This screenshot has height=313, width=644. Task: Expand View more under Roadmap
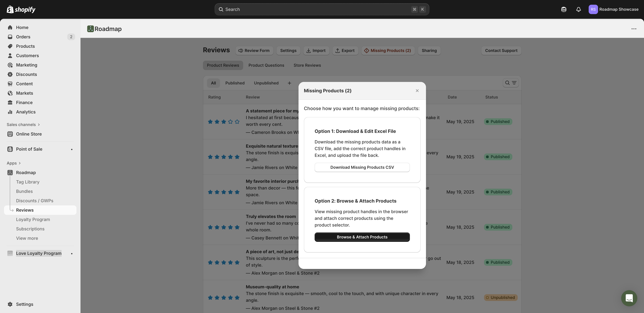coord(27,238)
